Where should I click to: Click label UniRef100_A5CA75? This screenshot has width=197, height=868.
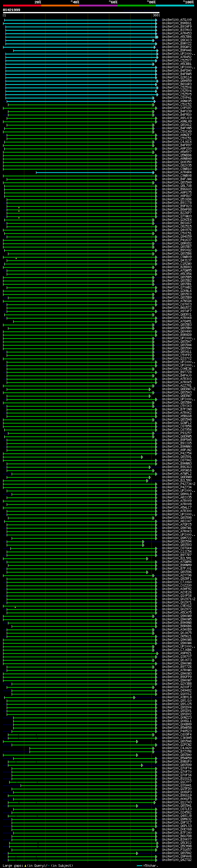(176, 612)
